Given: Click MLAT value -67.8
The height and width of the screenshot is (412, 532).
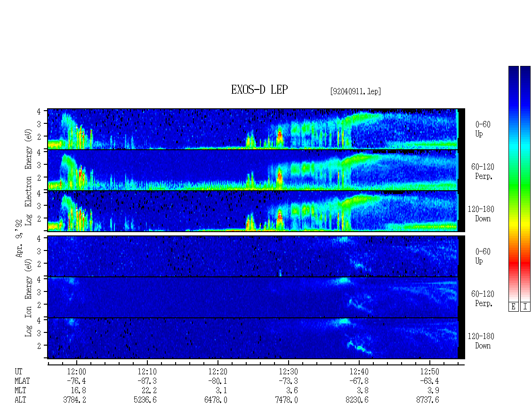Looking at the screenshot, I should [359, 381].
